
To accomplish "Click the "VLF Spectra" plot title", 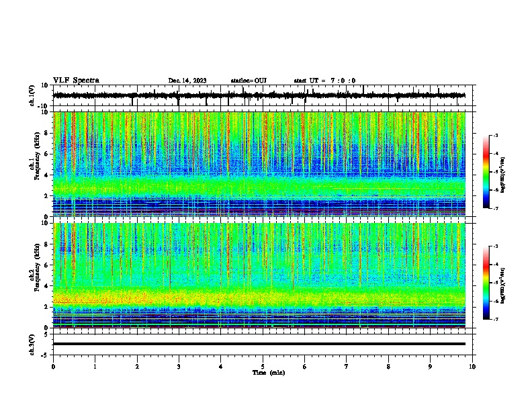I will point(76,81).
